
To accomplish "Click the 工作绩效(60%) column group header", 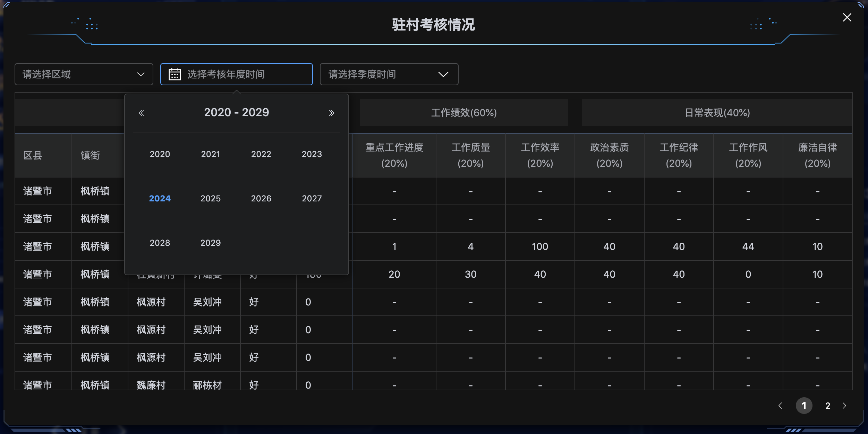I will pos(463,113).
